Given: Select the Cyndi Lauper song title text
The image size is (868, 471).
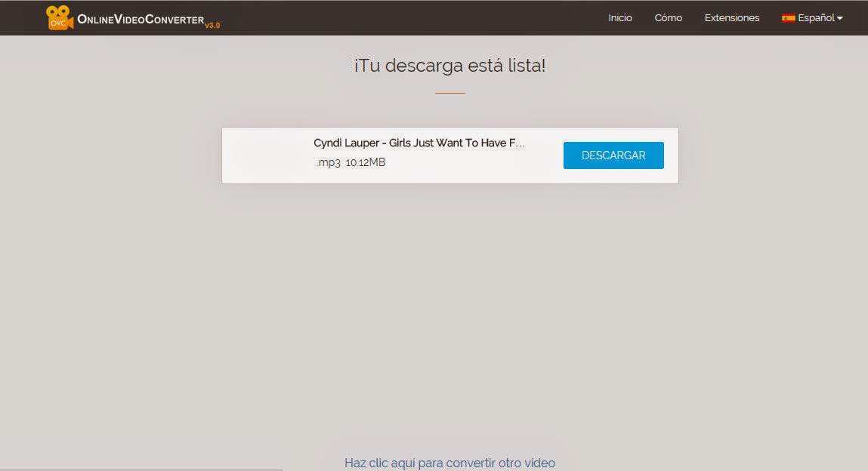Looking at the screenshot, I should click(419, 143).
